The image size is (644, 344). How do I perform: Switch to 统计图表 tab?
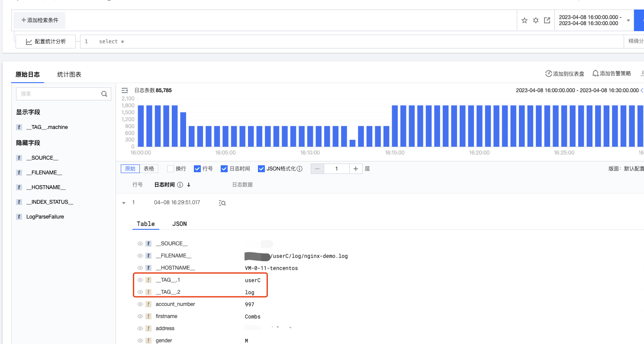(x=69, y=74)
